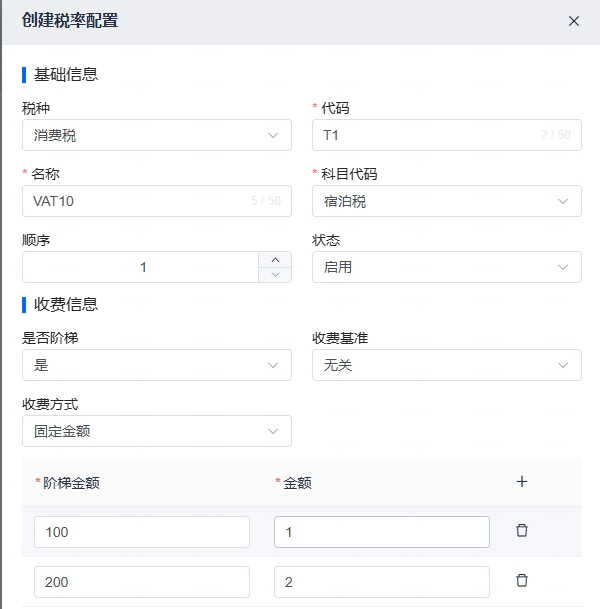Delete the row with 阶梯金额 100
600x609 pixels.
click(x=521, y=531)
